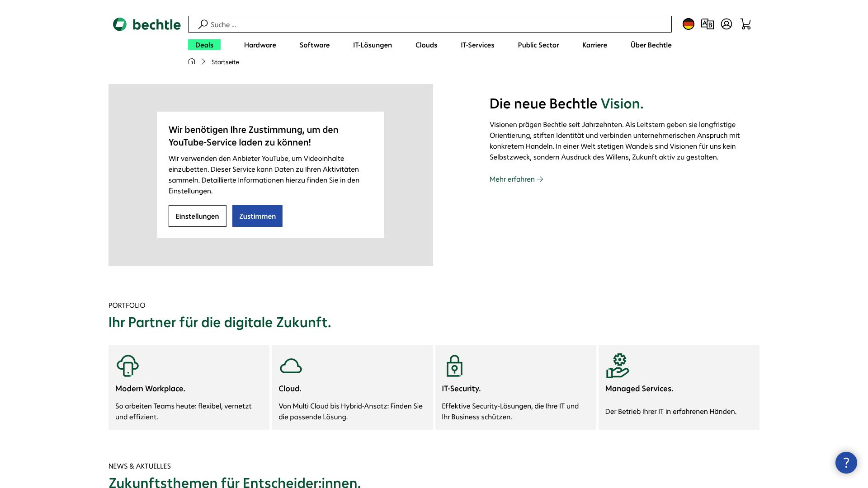Open the Hardware menu
This screenshot has width=868, height=488.
[x=260, y=45]
